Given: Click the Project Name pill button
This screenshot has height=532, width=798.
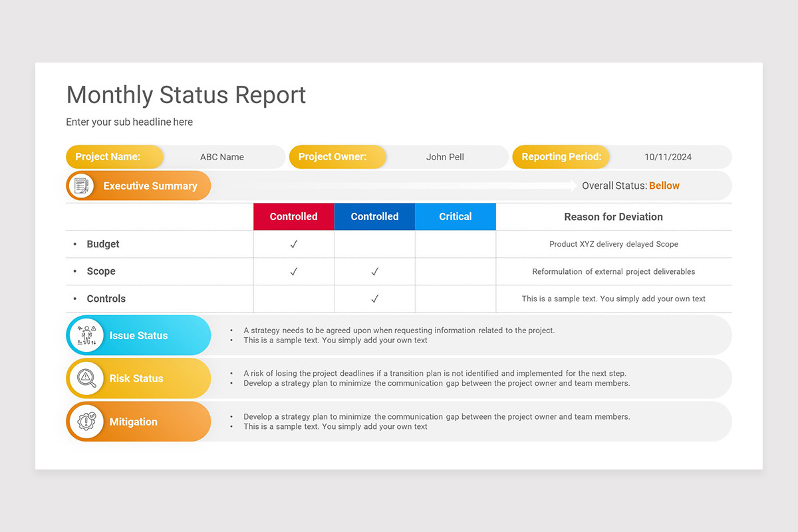Looking at the screenshot, I should pyautogui.click(x=114, y=157).
